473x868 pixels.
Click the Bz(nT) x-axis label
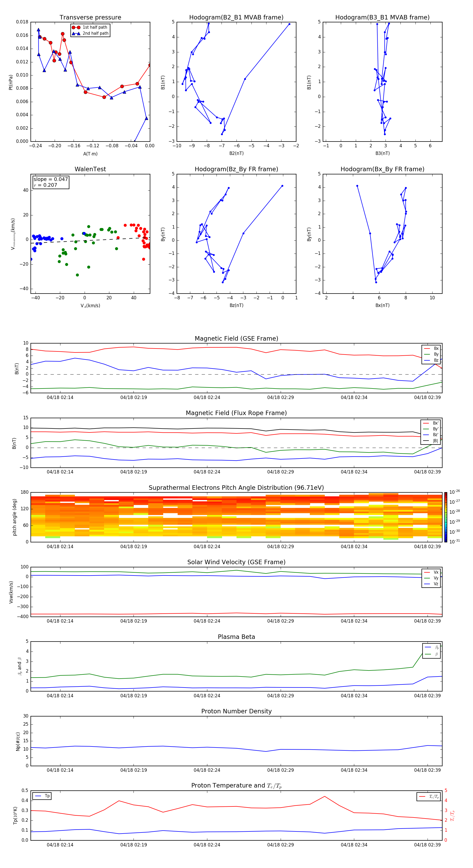[236, 305]
